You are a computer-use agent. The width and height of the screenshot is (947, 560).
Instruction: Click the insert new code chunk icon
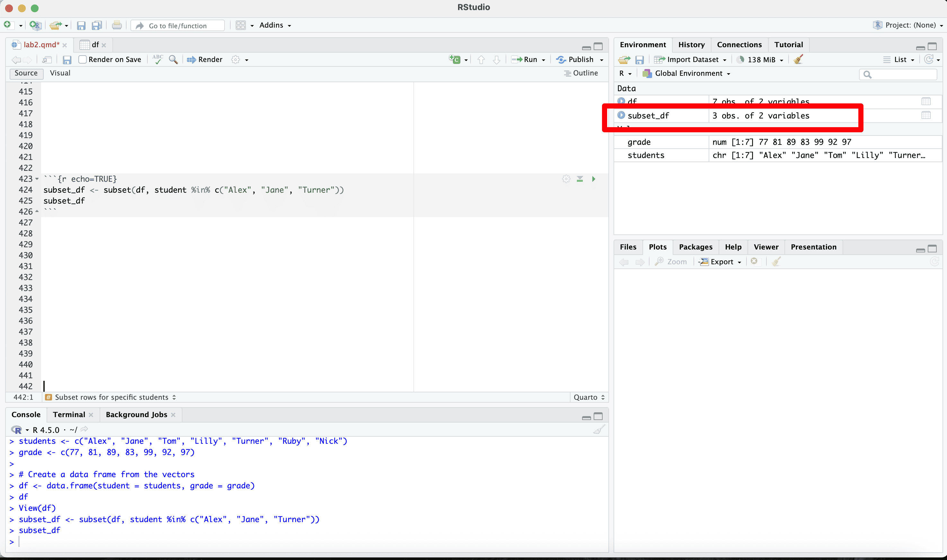(x=455, y=59)
